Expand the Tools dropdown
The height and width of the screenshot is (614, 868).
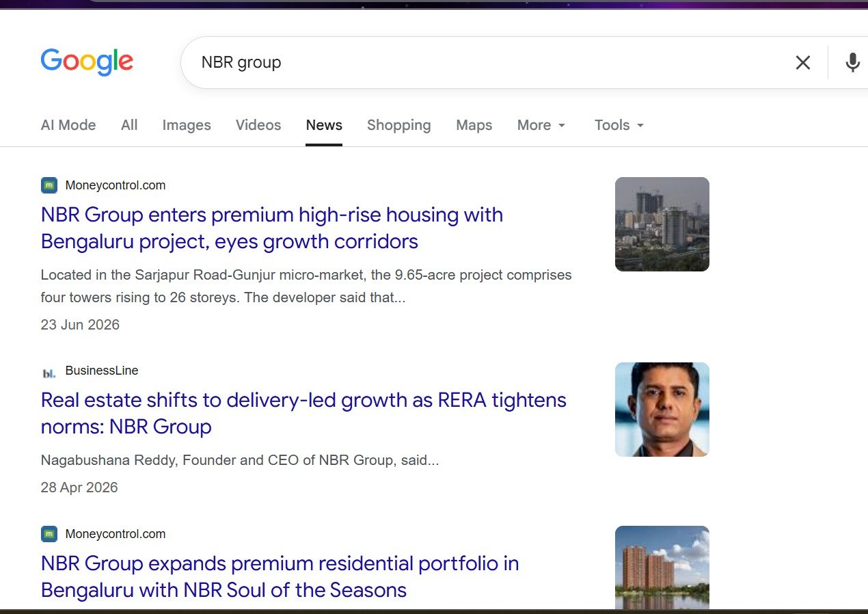pos(619,125)
